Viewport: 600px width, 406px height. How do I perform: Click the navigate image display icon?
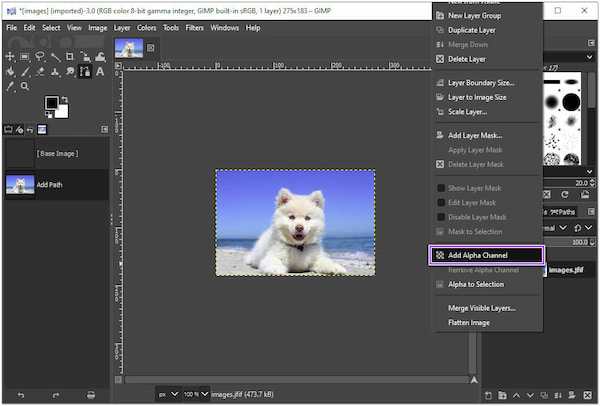tap(474, 379)
